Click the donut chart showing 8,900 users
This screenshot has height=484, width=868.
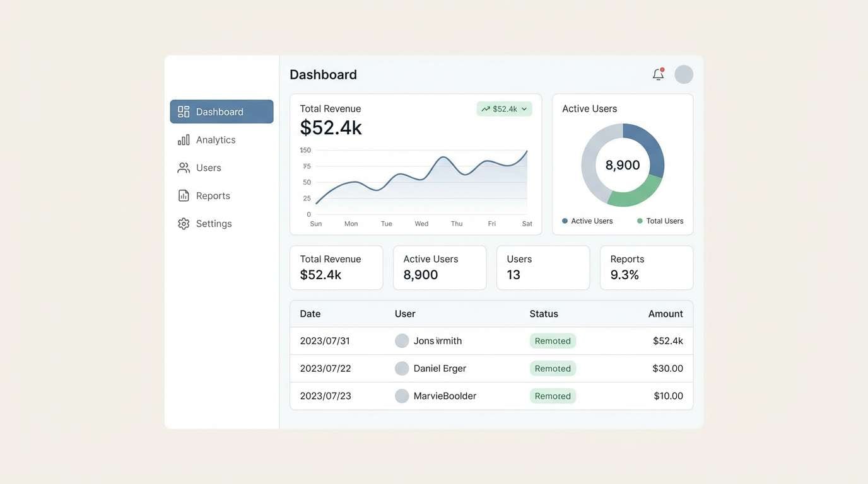coord(623,164)
